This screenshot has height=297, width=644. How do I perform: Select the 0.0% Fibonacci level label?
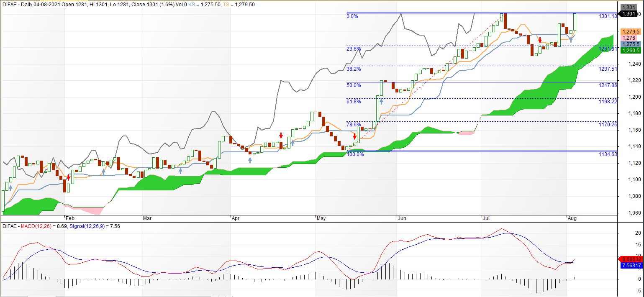click(x=352, y=16)
